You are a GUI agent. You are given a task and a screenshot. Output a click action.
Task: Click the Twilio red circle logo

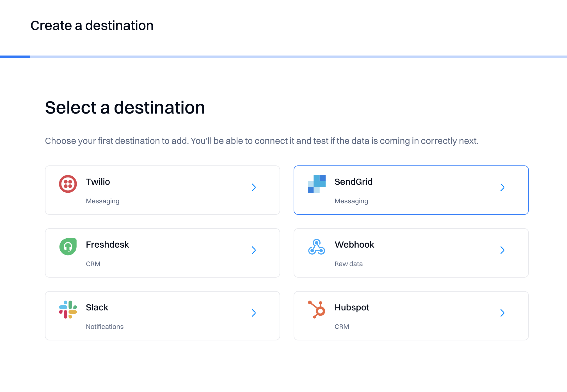coord(68,184)
